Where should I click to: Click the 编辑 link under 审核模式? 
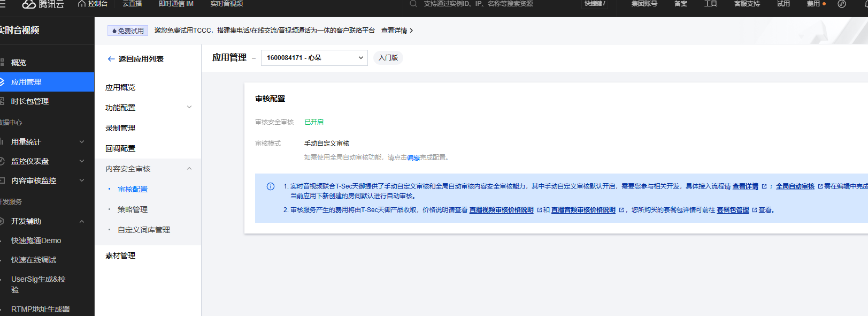pos(413,157)
